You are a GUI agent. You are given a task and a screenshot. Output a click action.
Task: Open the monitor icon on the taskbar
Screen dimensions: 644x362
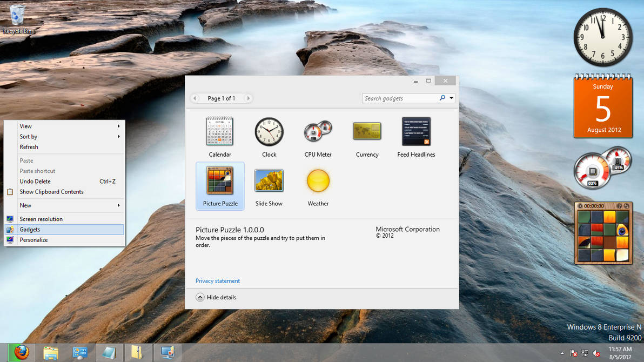[x=167, y=353]
